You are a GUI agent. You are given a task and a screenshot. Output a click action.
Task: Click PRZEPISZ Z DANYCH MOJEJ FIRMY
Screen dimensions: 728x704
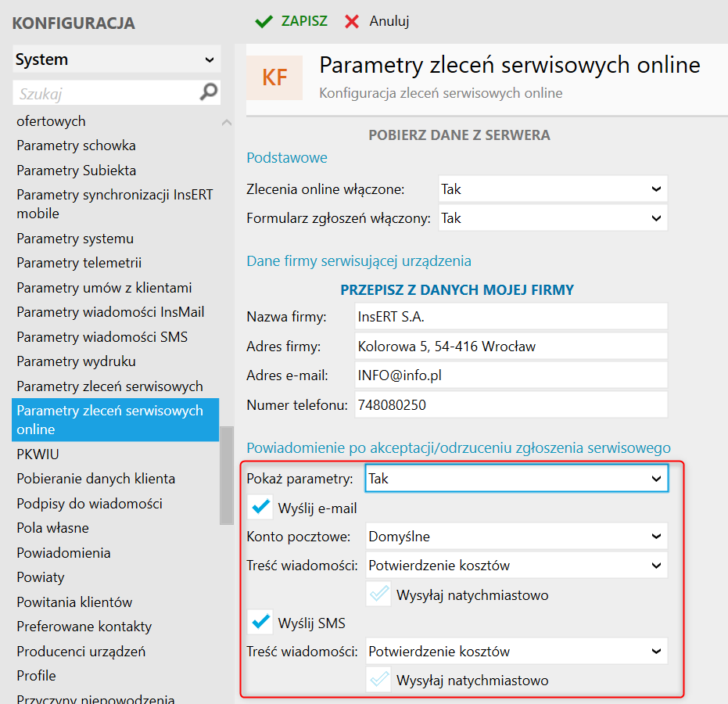pos(457,290)
